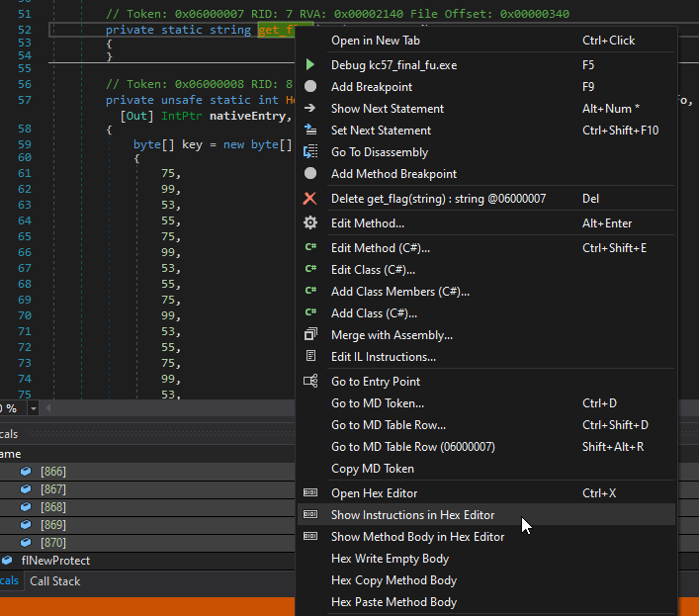
Task: Switch to the Call Stack tab
Action: point(55,581)
